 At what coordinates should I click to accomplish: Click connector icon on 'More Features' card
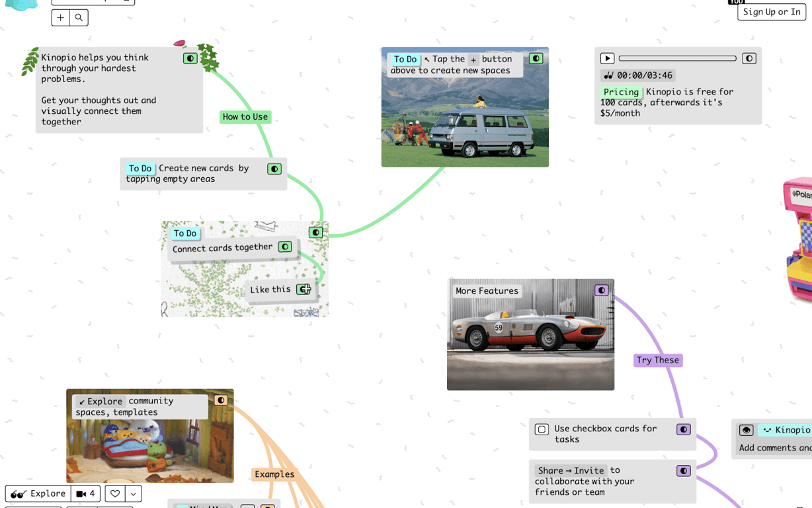[602, 290]
